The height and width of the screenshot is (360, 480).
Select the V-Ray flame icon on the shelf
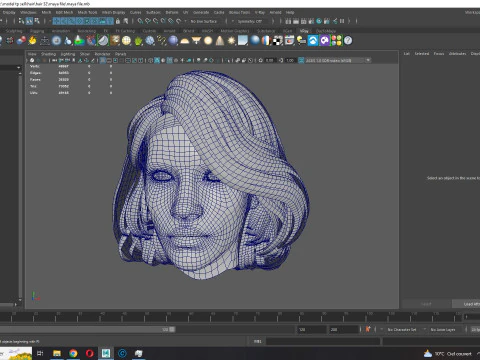(32, 41)
